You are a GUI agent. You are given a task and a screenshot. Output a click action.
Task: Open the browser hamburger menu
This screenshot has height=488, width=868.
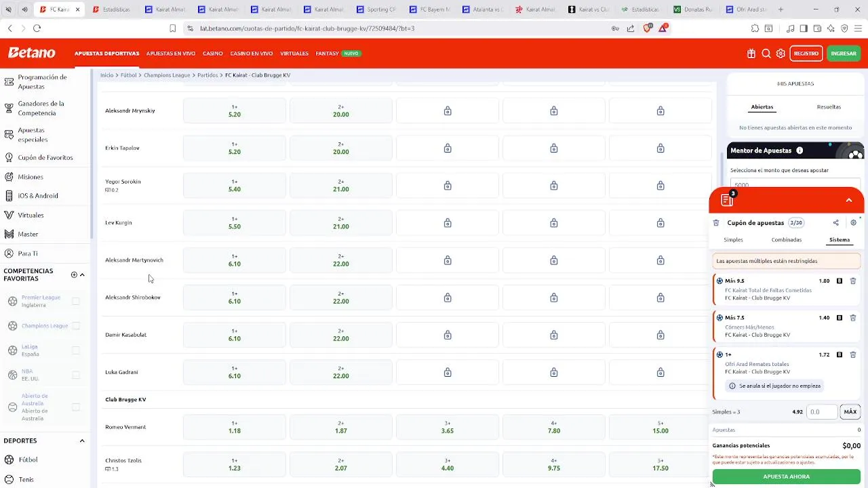pos(859,28)
